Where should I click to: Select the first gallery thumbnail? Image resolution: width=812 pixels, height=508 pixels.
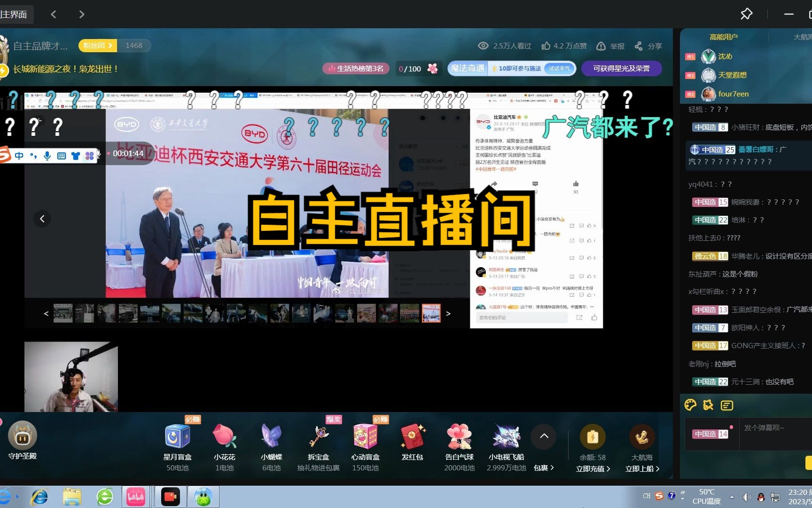63,313
